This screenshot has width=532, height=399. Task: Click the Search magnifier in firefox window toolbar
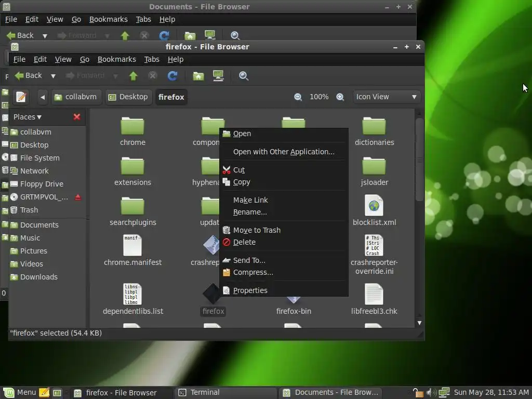click(x=244, y=76)
